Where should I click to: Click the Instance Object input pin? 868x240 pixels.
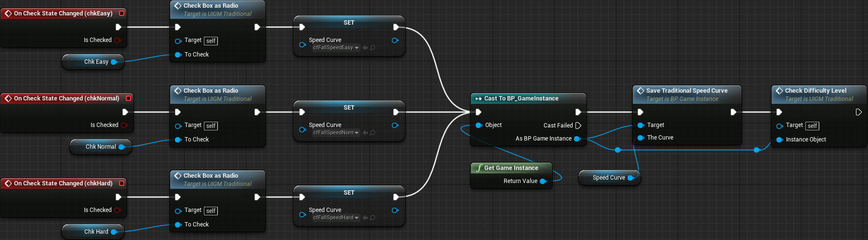coord(780,140)
